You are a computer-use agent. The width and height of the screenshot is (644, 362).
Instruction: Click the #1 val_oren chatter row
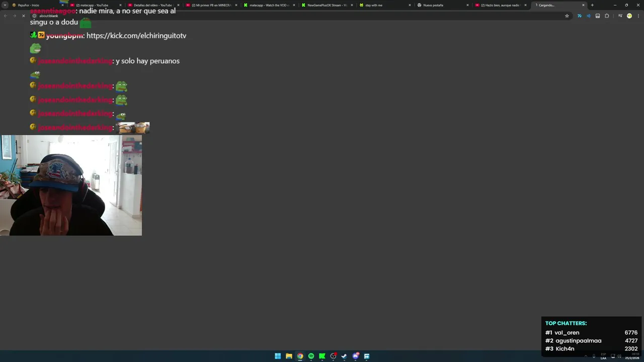[591, 332]
